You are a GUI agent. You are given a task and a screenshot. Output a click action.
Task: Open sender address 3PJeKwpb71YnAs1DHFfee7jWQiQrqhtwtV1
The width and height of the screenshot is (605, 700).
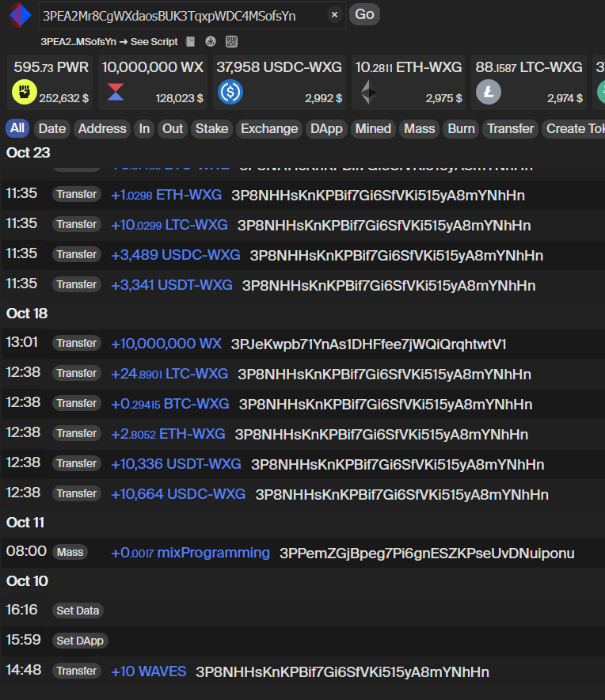click(368, 344)
